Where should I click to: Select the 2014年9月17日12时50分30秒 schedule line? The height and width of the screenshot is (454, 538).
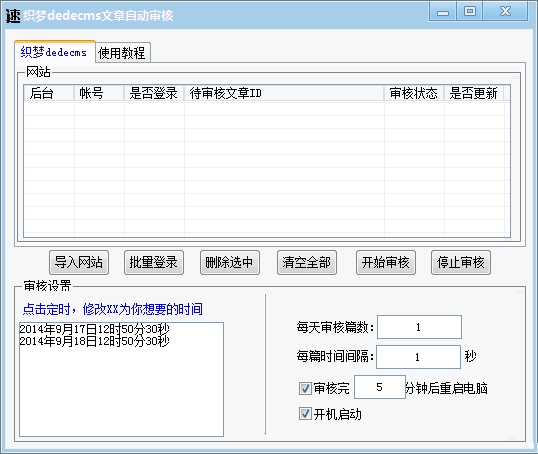[94, 329]
